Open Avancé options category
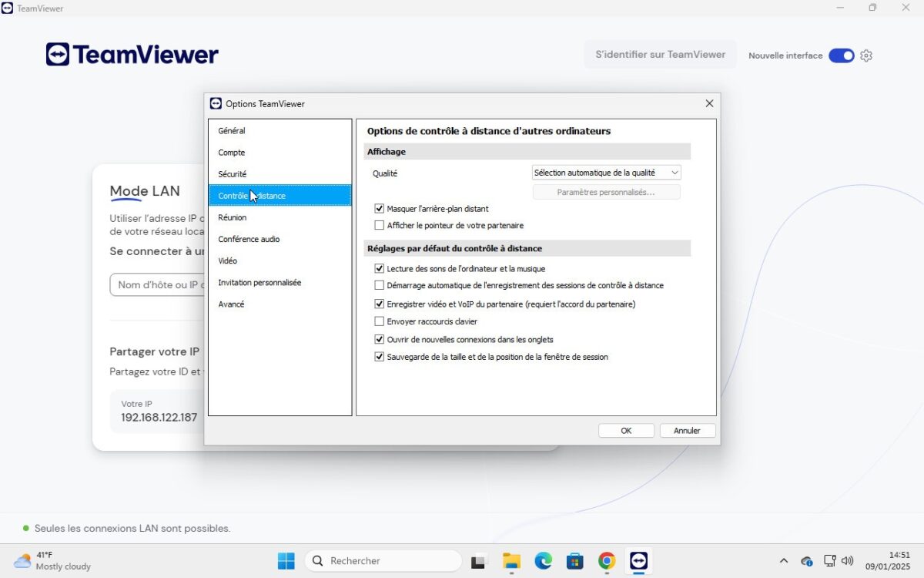The image size is (924, 578). coord(280,304)
